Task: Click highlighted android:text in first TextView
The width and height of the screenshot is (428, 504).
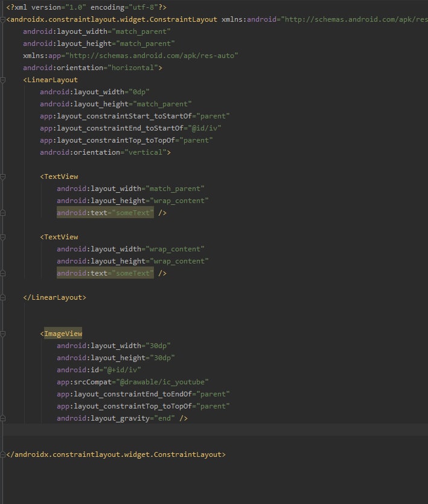Action: (105, 213)
